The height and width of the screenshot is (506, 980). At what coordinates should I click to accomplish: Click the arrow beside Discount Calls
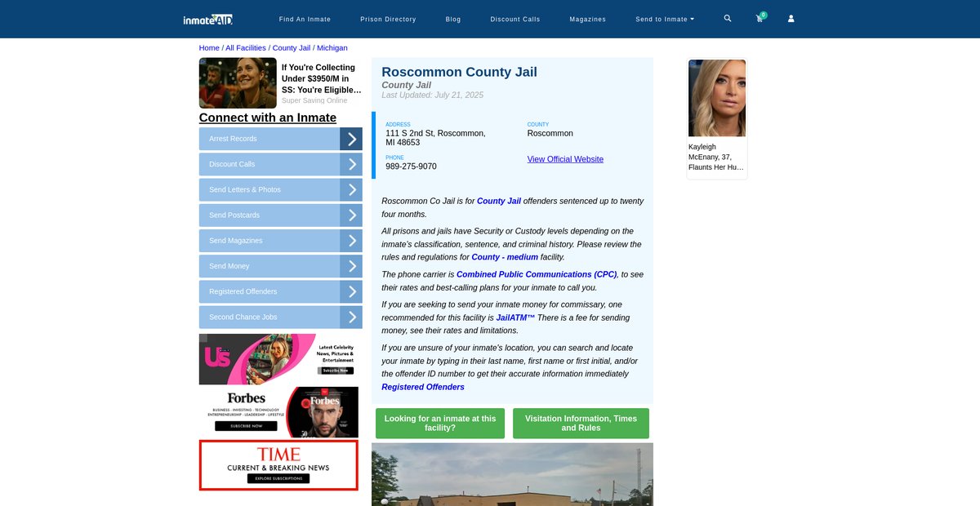(x=351, y=164)
